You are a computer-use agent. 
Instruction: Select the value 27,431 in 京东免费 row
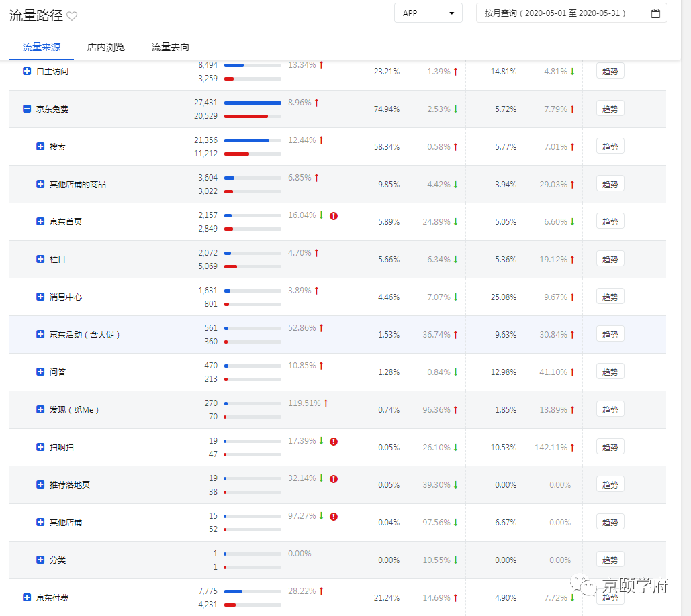pyautogui.click(x=205, y=103)
